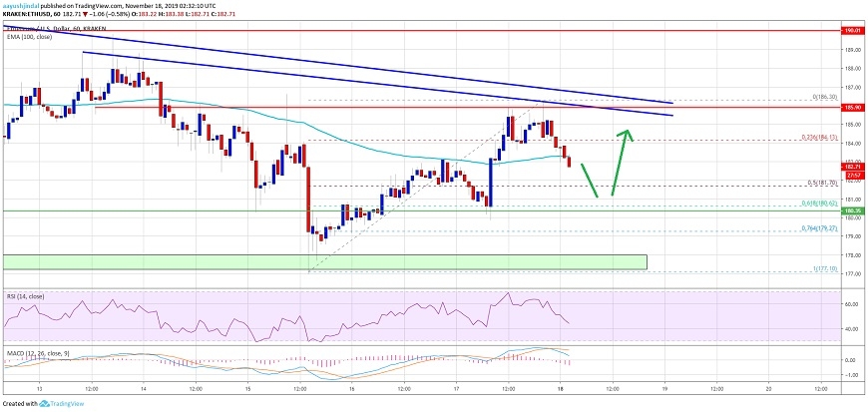Click the green upward projection arrow
Viewport: 868px width, 412px height.
pyautogui.click(x=620, y=160)
